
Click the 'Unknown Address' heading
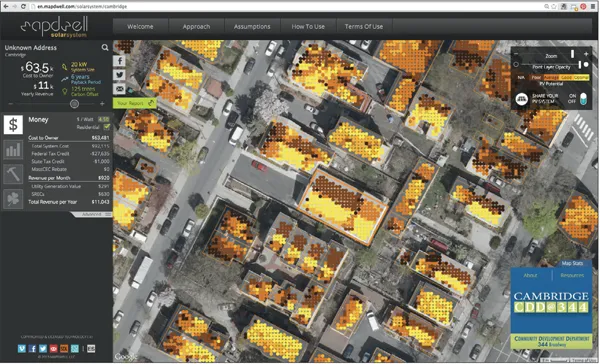[31, 48]
